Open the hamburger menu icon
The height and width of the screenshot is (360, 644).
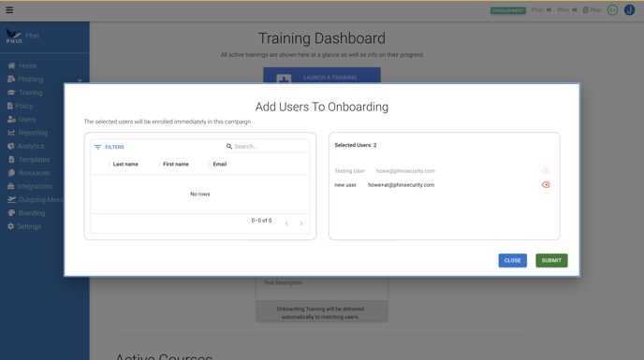(9, 10)
